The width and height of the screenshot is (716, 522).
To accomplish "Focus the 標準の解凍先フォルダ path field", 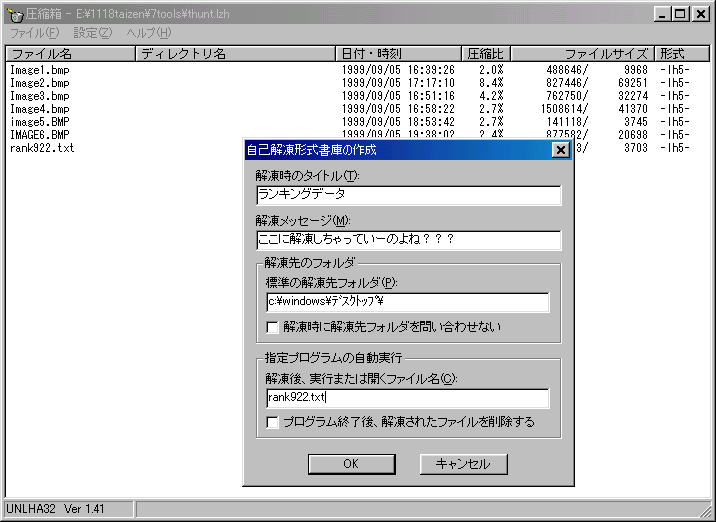I will click(x=408, y=302).
